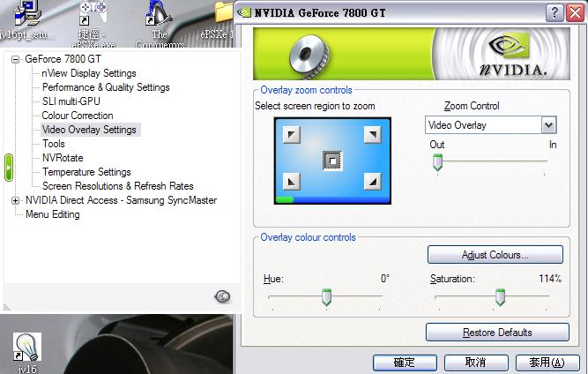Open Screen Resolutions & Refresh Rates
588x374 pixels.
point(118,186)
